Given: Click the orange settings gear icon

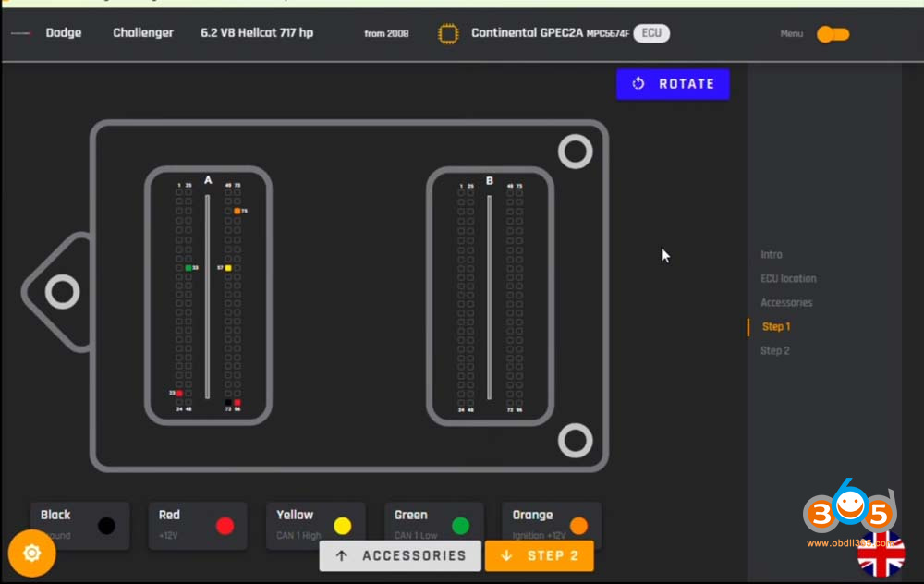Looking at the screenshot, I should click(31, 553).
